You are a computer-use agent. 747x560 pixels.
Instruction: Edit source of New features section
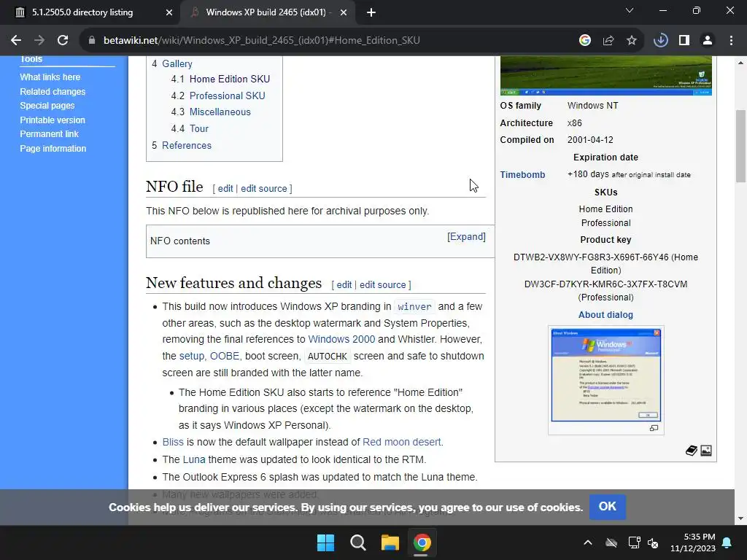382,285
